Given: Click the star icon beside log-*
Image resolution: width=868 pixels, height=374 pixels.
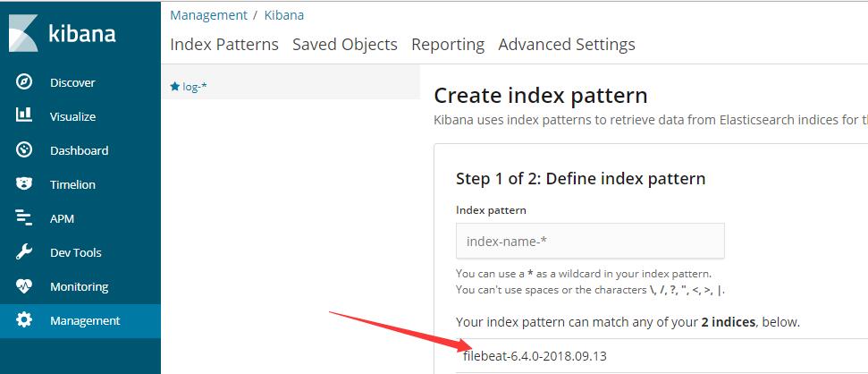Looking at the screenshot, I should (175, 87).
